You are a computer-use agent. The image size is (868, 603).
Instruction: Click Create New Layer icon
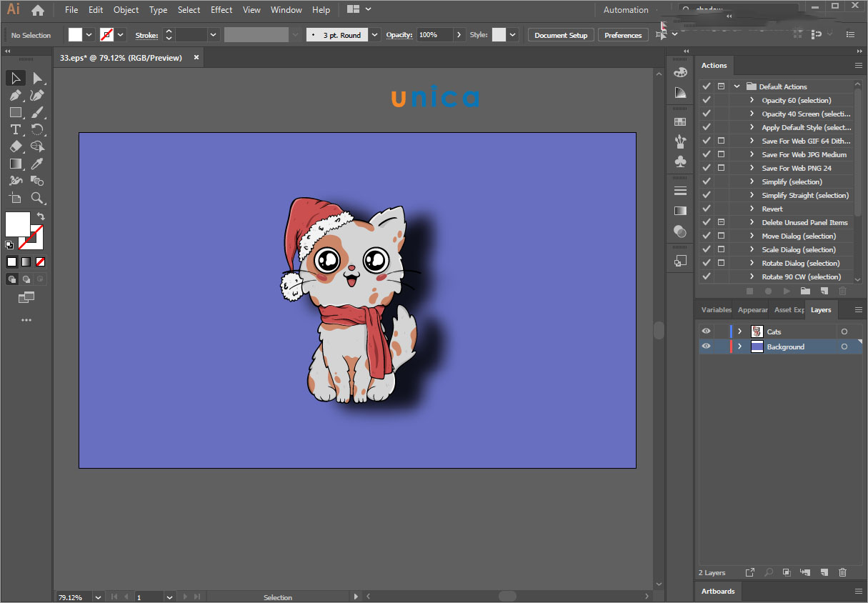[824, 572]
